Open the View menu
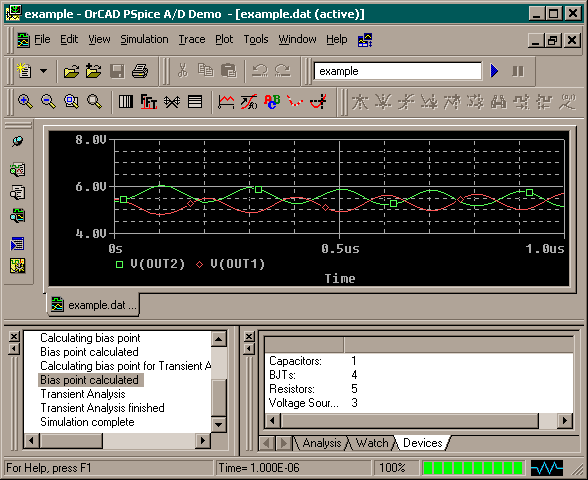Viewport: 588px width, 480px height. tap(99, 39)
